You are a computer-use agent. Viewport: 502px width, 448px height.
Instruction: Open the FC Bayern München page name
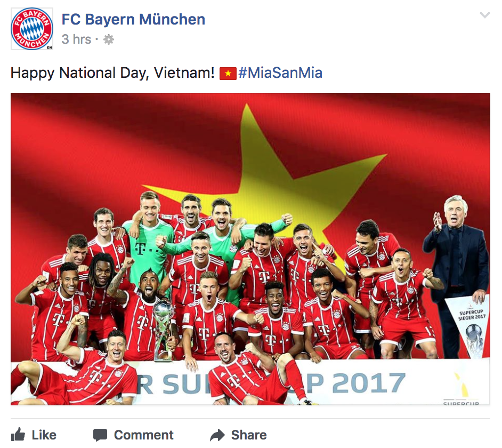coord(133,20)
